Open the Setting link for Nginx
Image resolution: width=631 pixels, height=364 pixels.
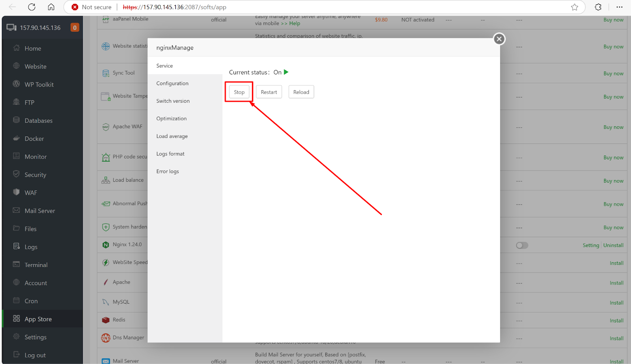pyautogui.click(x=591, y=245)
